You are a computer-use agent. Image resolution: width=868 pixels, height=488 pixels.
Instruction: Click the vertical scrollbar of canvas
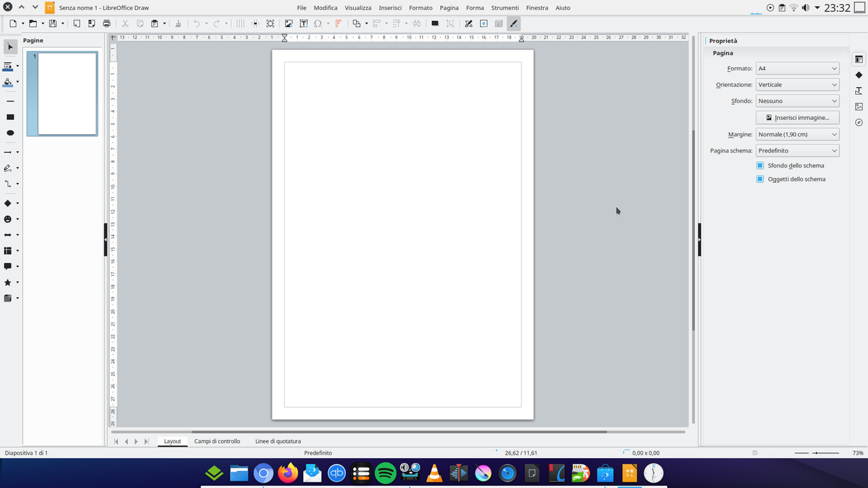(x=693, y=230)
